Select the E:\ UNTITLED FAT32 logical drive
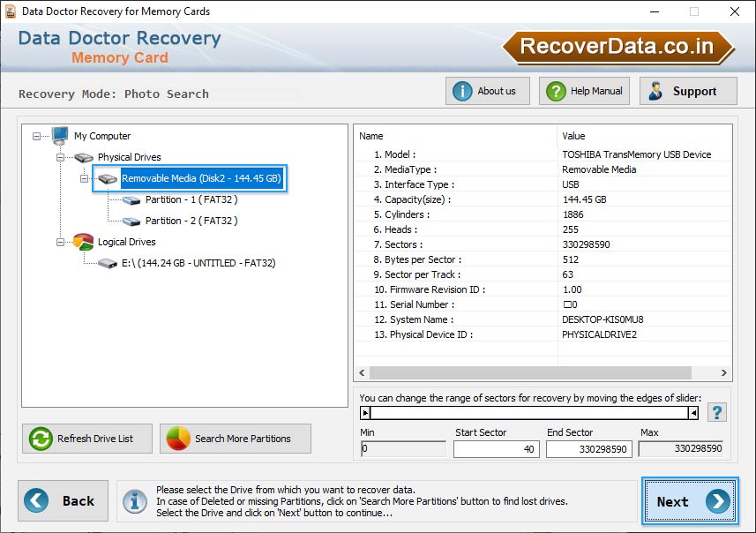This screenshot has width=756, height=533. point(198,263)
